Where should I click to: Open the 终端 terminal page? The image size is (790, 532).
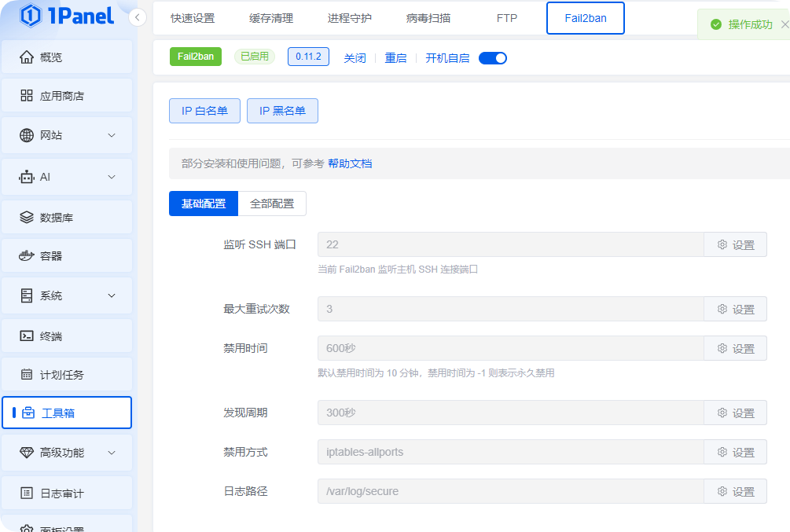click(67, 336)
